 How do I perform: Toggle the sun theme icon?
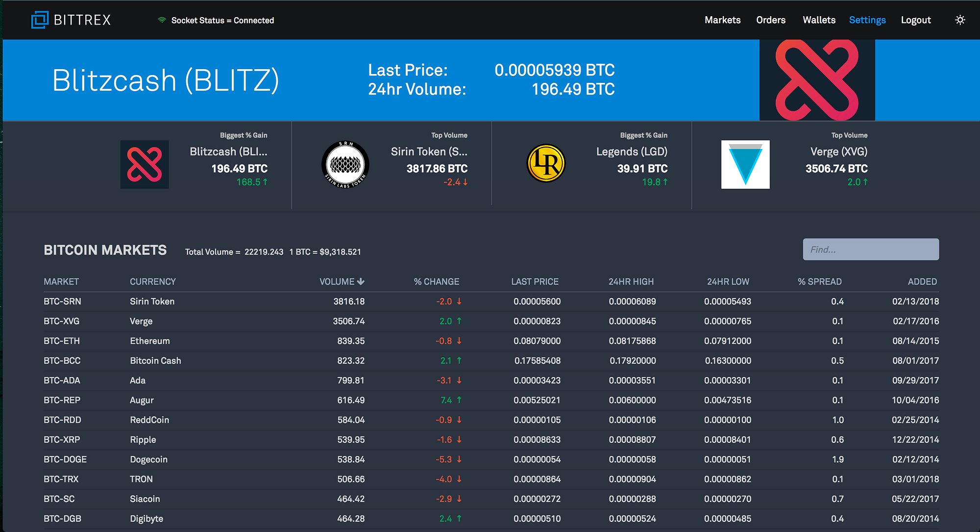(960, 20)
